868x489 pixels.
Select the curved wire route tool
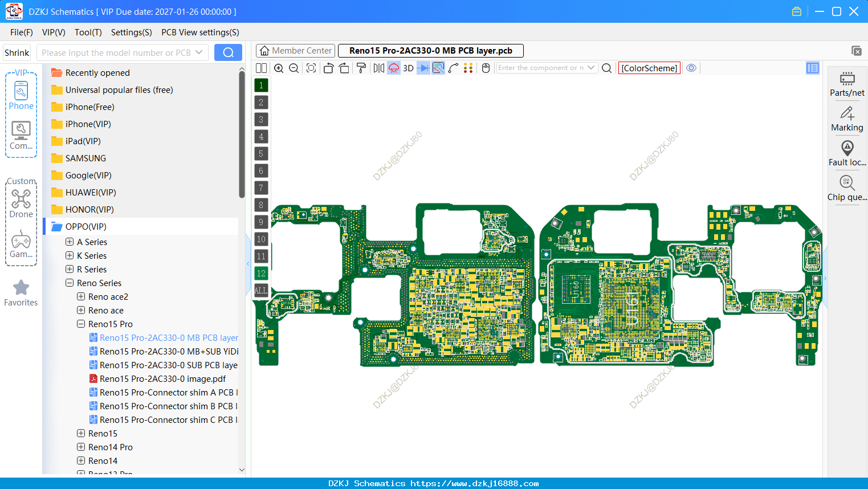click(x=453, y=68)
